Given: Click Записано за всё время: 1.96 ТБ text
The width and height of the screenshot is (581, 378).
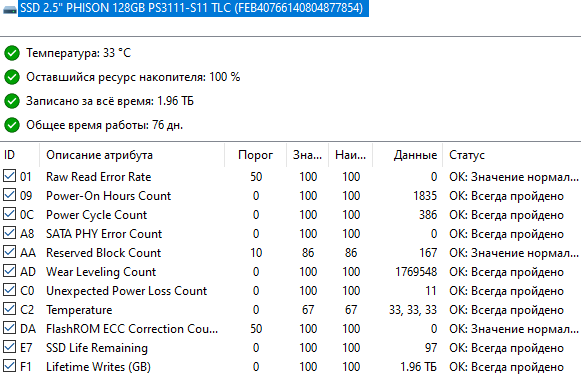Looking at the screenshot, I should [110, 101].
